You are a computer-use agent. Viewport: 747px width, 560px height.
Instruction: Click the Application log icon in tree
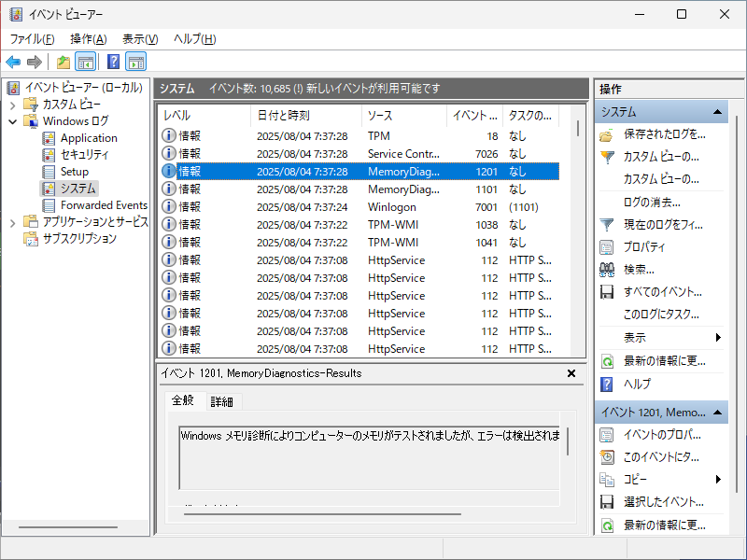[x=49, y=138]
